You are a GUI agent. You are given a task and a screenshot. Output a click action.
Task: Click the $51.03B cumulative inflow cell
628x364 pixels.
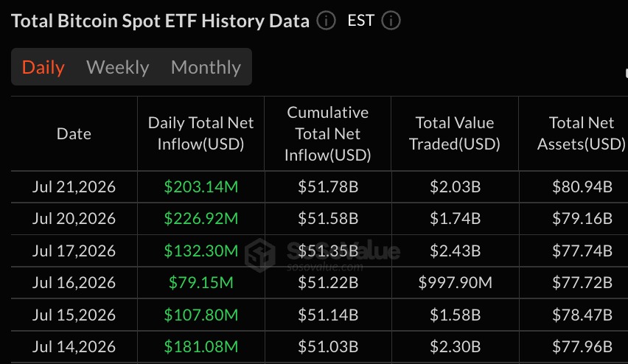[x=327, y=346]
